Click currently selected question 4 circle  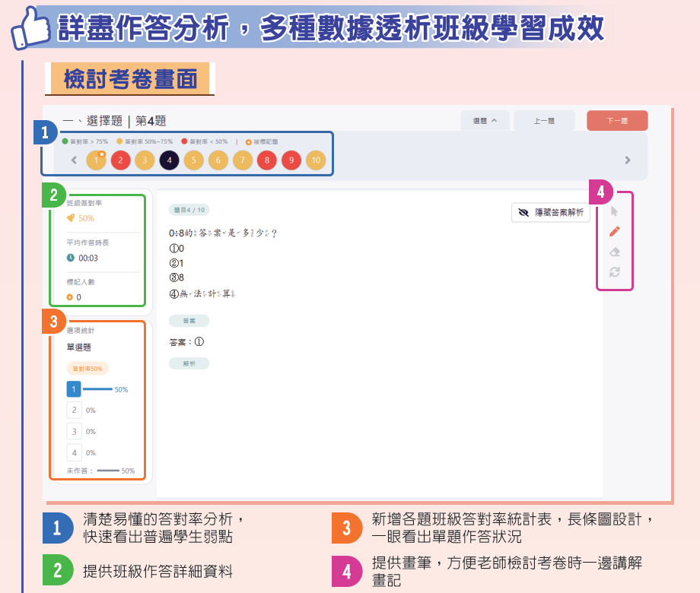click(x=169, y=160)
